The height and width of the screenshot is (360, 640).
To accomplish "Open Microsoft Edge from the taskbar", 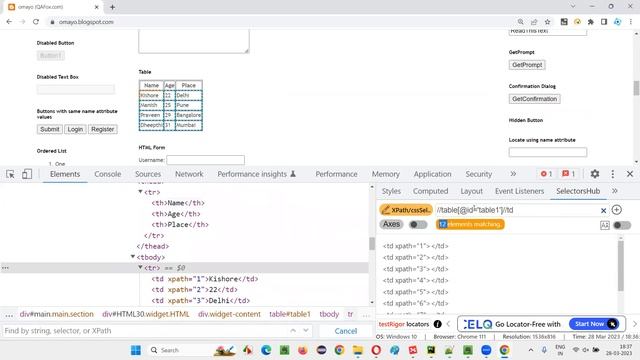I will pyautogui.click(x=266, y=350).
